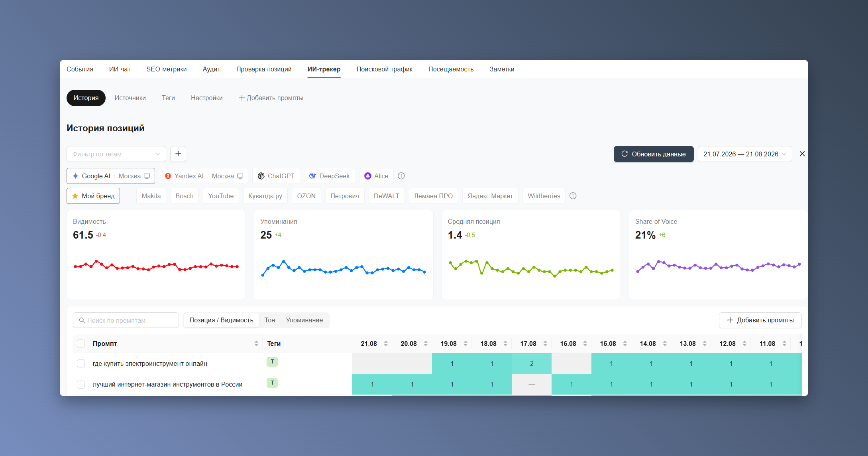Sort the 13.08 column
The image size is (868, 456).
coord(705,343)
